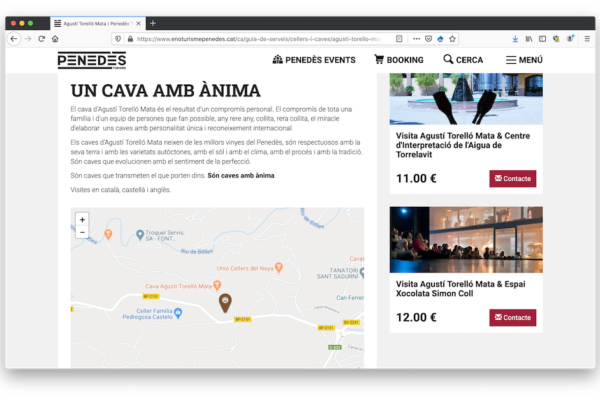This screenshot has width=600, height=400.
Task: Click the URL address bar
Action: click(260, 38)
